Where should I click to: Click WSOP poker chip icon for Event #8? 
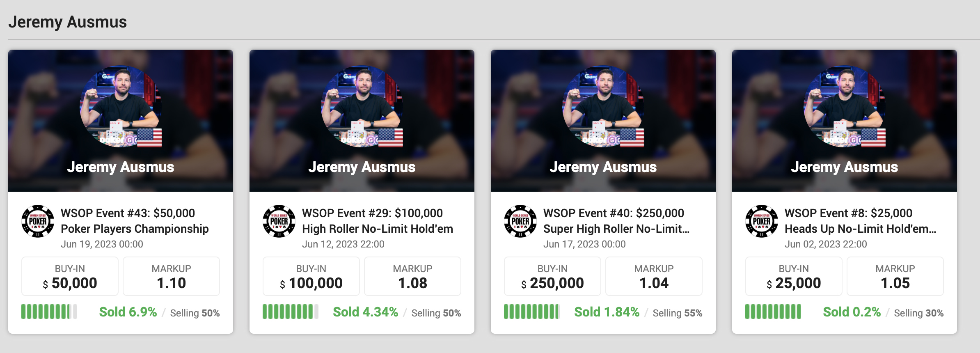[x=762, y=221]
